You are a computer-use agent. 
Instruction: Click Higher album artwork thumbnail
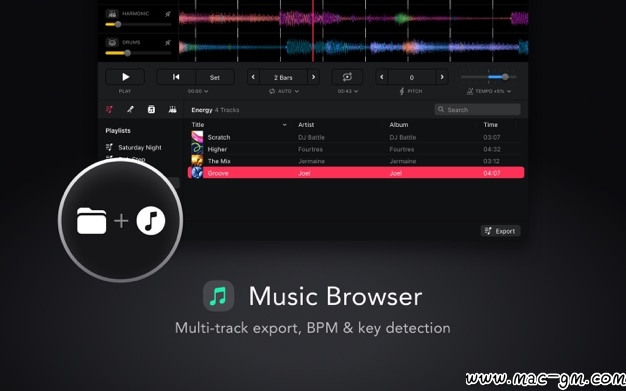pos(197,149)
